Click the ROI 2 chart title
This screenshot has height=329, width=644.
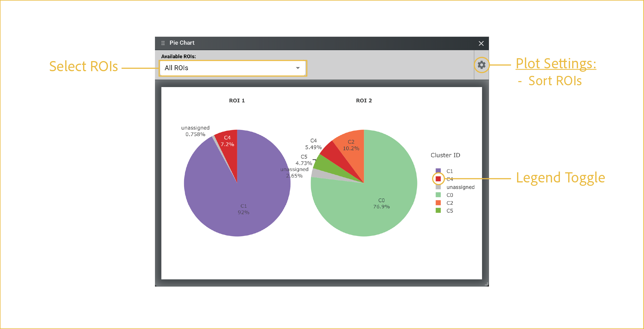click(364, 101)
